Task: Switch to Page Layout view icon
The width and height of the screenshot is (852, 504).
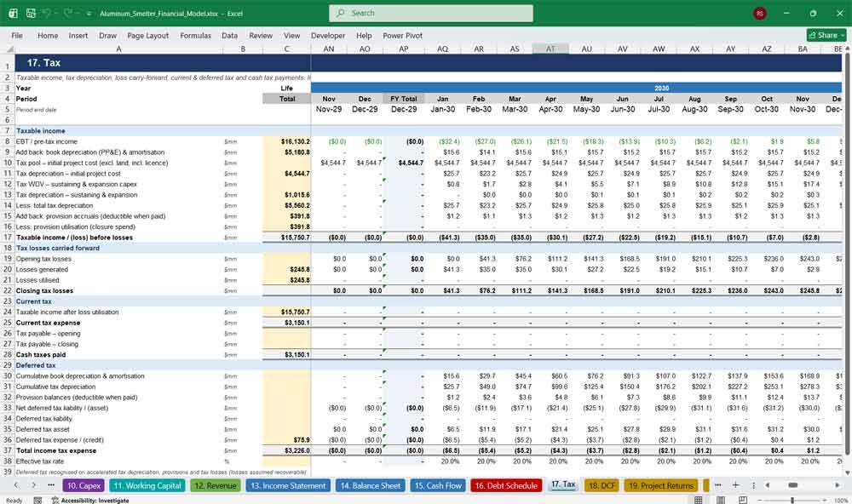Action: tap(721, 501)
